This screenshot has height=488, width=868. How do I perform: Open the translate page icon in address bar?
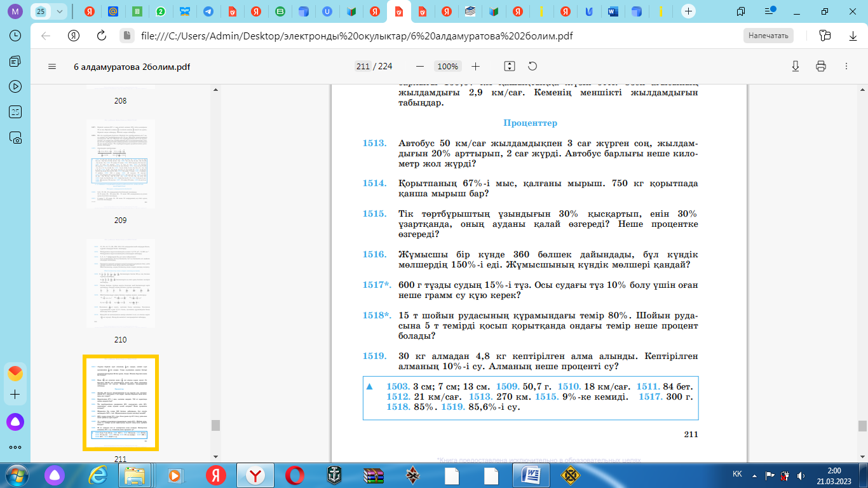pyautogui.click(x=825, y=36)
